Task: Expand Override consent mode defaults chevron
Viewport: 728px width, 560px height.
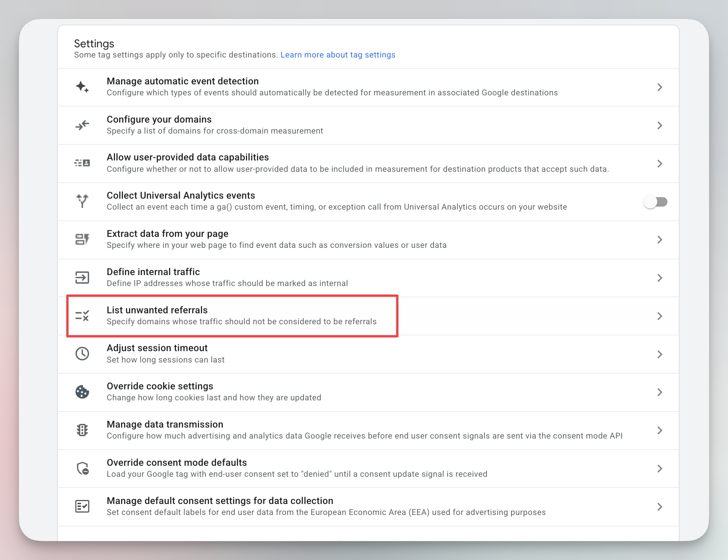Action: point(660,468)
